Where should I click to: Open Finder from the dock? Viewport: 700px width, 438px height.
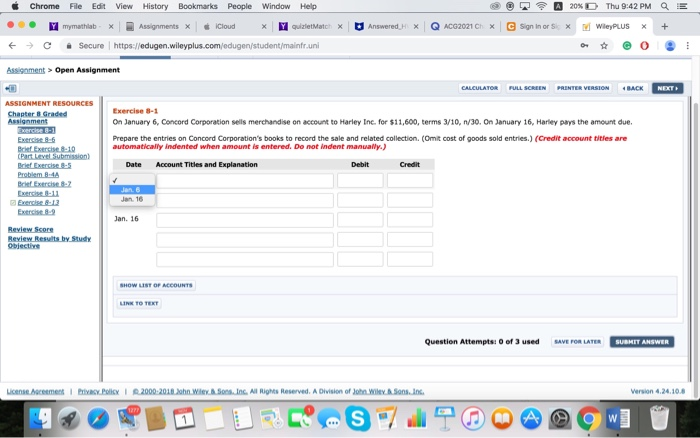click(x=40, y=419)
